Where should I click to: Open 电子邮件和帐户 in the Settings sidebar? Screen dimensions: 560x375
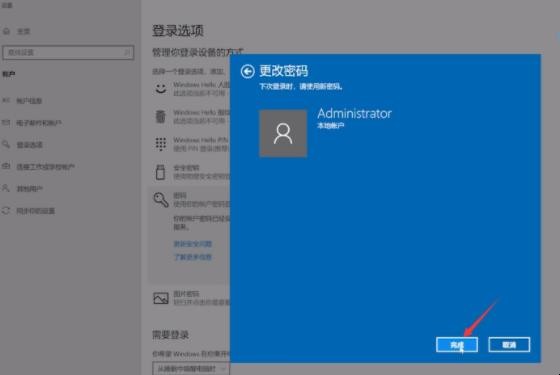click(39, 123)
